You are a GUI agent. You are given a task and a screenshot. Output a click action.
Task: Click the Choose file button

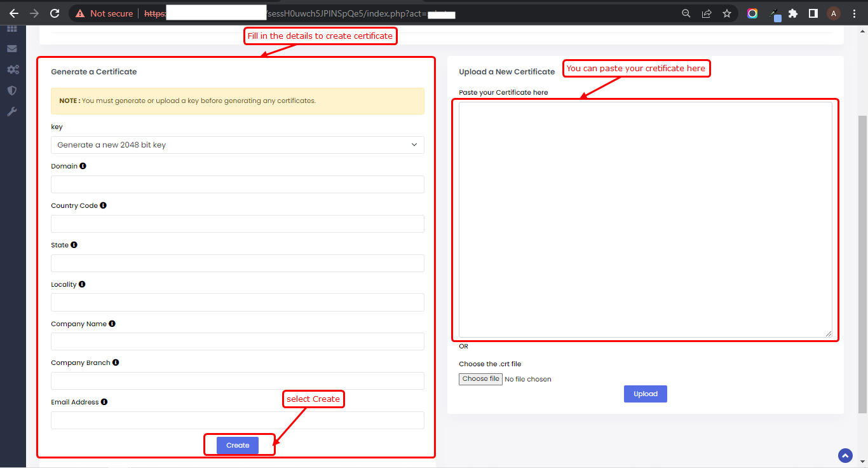(x=481, y=379)
